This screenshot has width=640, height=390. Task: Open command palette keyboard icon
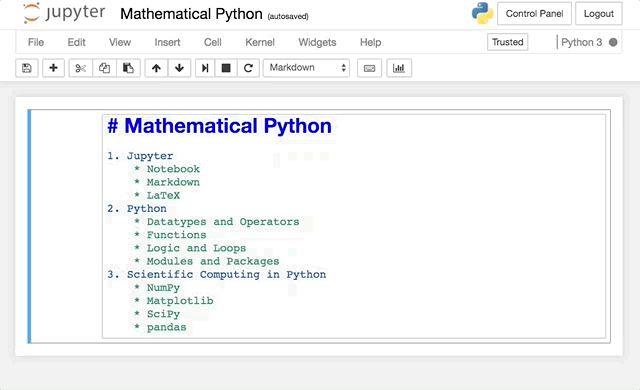tap(369, 68)
